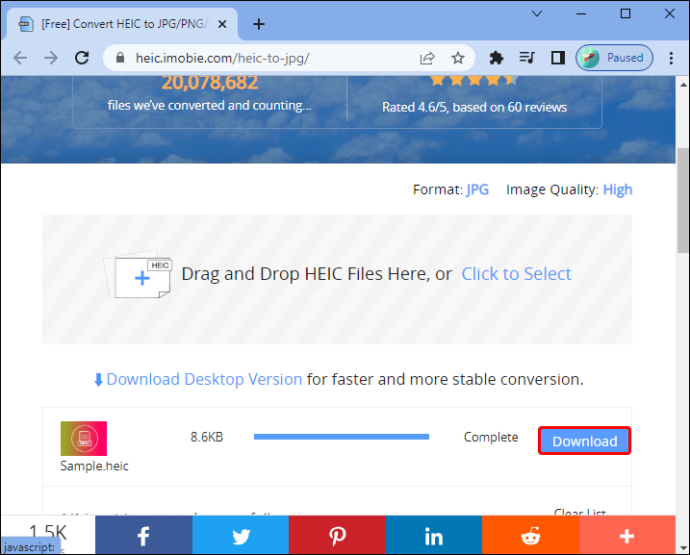
Task: Open more sharing options plus icon
Action: pyautogui.click(x=627, y=536)
